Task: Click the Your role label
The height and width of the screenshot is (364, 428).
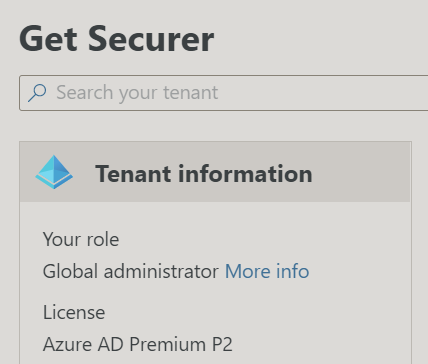Action: point(81,239)
